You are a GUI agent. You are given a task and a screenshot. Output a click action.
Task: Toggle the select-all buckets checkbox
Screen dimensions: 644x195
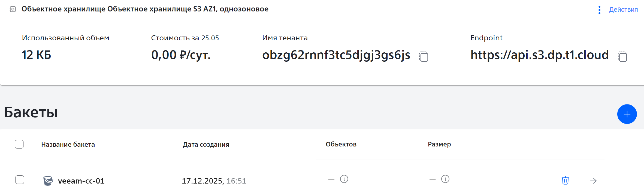(19, 144)
